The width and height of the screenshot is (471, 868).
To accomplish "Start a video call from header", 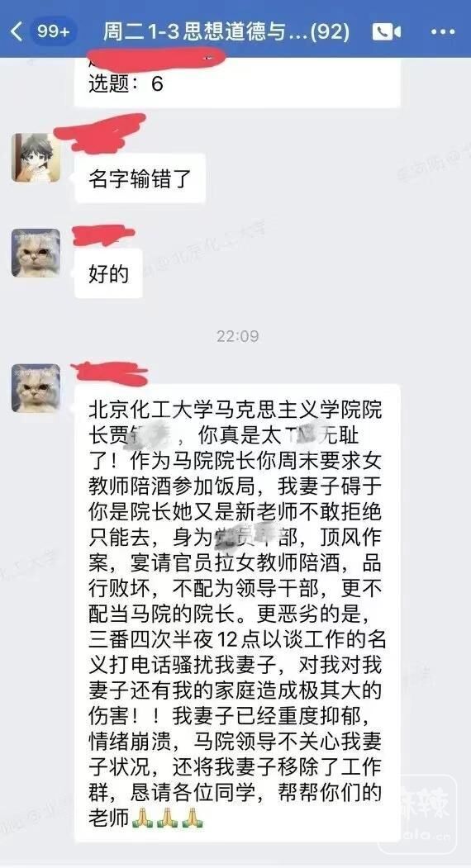I will pos(386,31).
